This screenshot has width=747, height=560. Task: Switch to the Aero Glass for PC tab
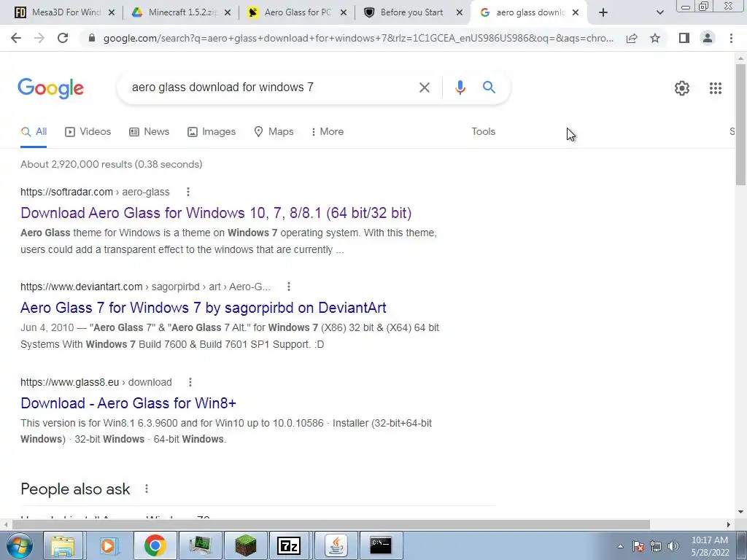point(296,12)
